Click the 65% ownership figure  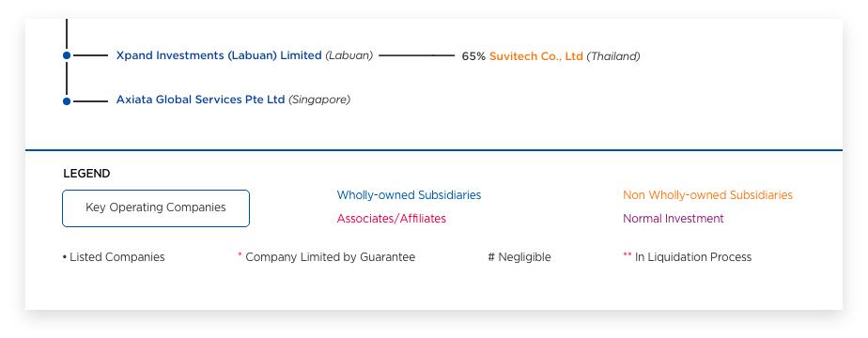click(473, 56)
